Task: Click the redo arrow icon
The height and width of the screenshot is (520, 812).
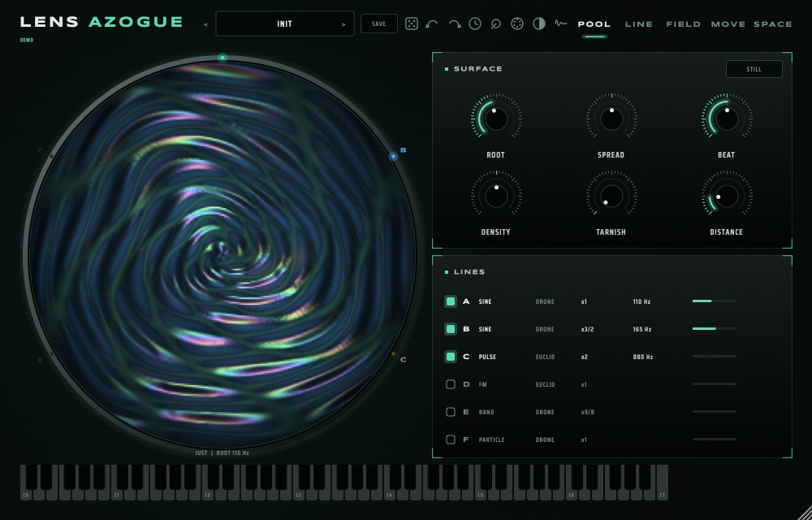Action: click(454, 24)
